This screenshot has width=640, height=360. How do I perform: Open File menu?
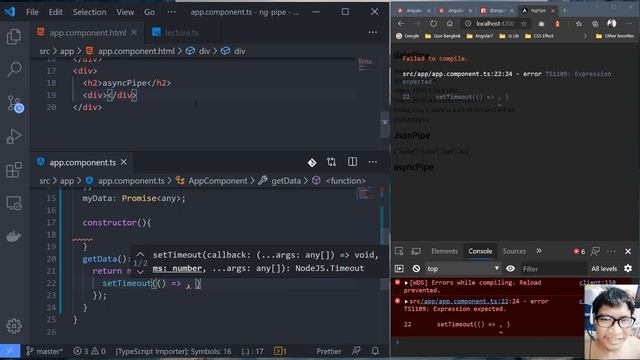(32, 12)
